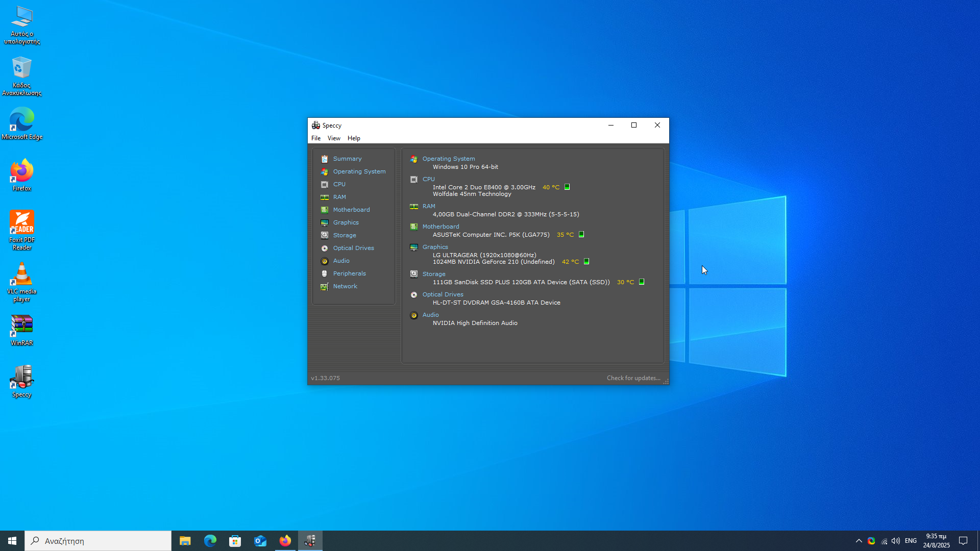
Task: Click the disc icon beside Optical Drives heading
Action: (x=414, y=295)
